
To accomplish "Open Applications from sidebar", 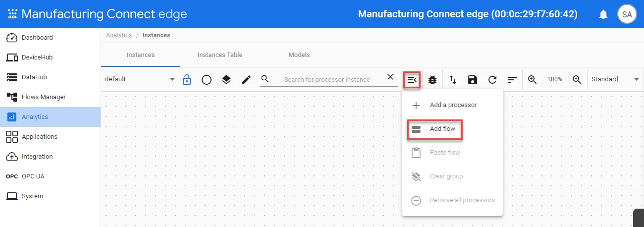I will tap(50, 137).
